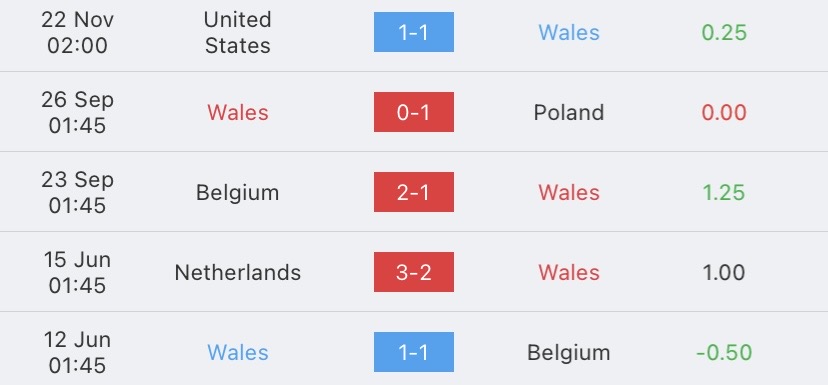Open the 3-2 Netherlands vs Wales score
Image resolution: width=828 pixels, height=385 pixels.
point(413,272)
